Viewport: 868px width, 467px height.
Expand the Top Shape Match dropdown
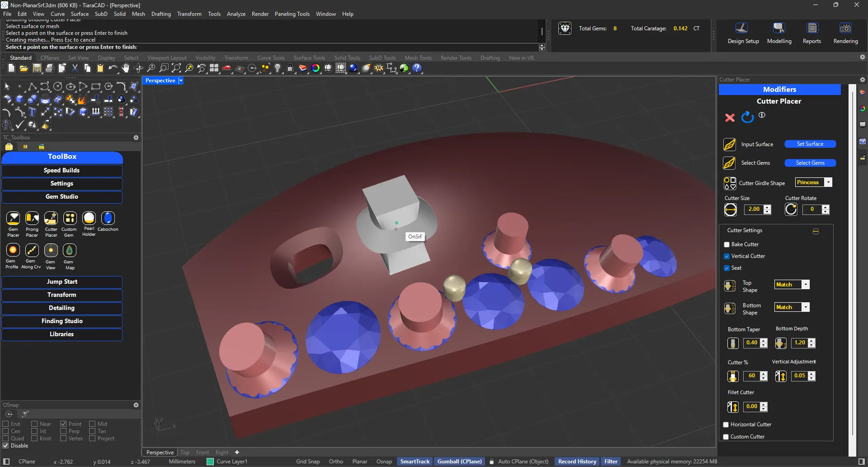pos(806,285)
